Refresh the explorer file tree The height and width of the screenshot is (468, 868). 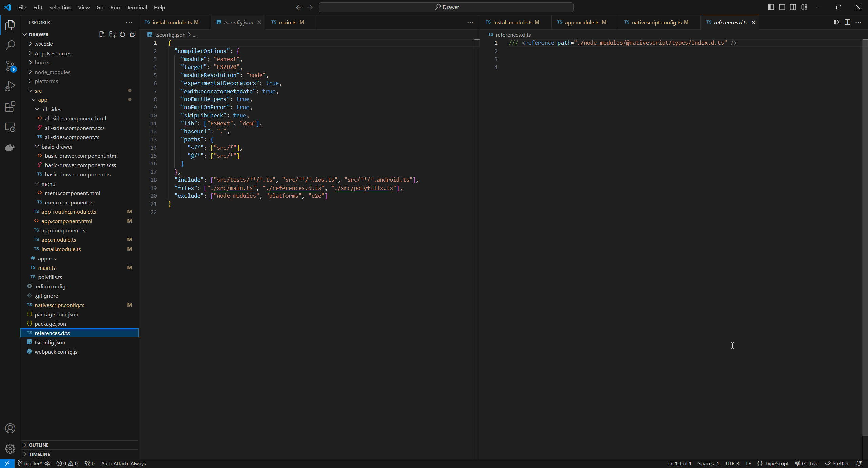[122, 34]
